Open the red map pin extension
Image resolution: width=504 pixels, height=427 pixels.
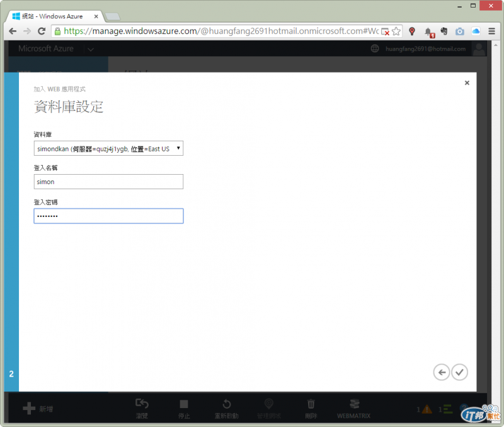[412, 31]
